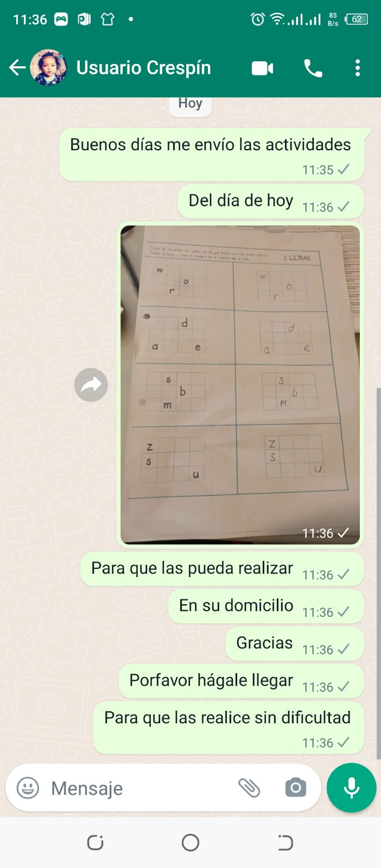Image resolution: width=381 pixels, height=868 pixels.
Task: Tap the Android home navigation button
Action: pos(190,843)
